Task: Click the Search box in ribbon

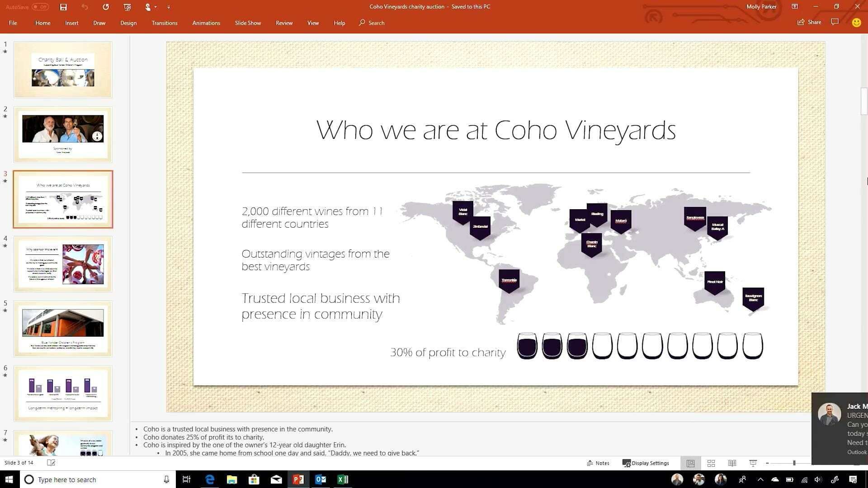Action: (372, 23)
